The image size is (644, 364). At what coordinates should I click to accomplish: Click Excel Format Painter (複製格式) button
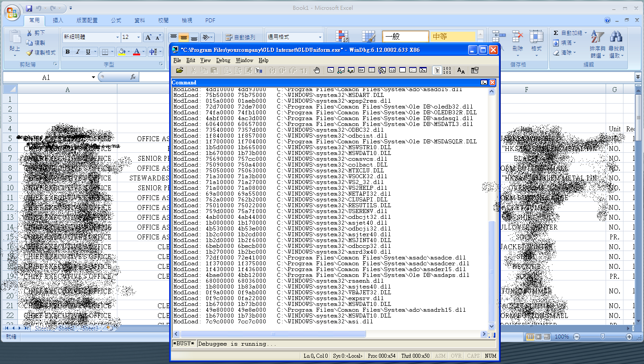(41, 53)
